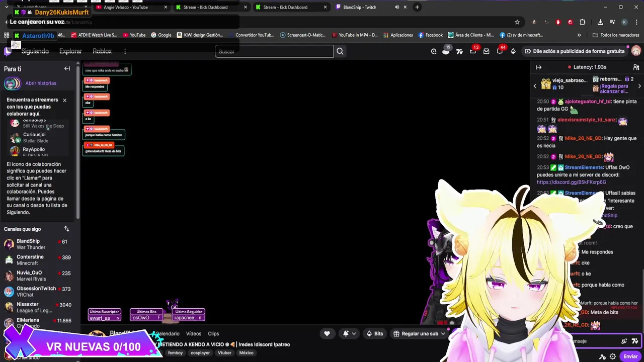This screenshot has width=644, height=362.
Task: Open the user avatar menu
Action: click(x=636, y=51)
